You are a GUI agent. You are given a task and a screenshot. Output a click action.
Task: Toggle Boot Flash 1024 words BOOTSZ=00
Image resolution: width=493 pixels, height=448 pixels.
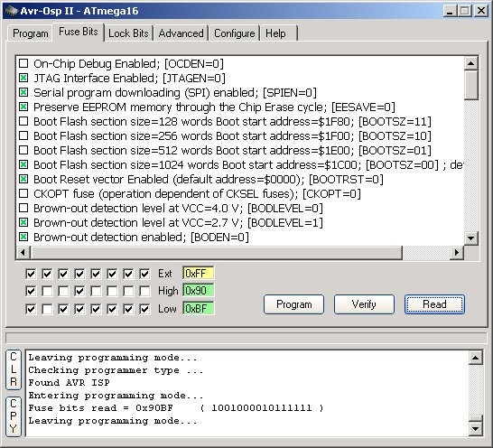point(23,165)
